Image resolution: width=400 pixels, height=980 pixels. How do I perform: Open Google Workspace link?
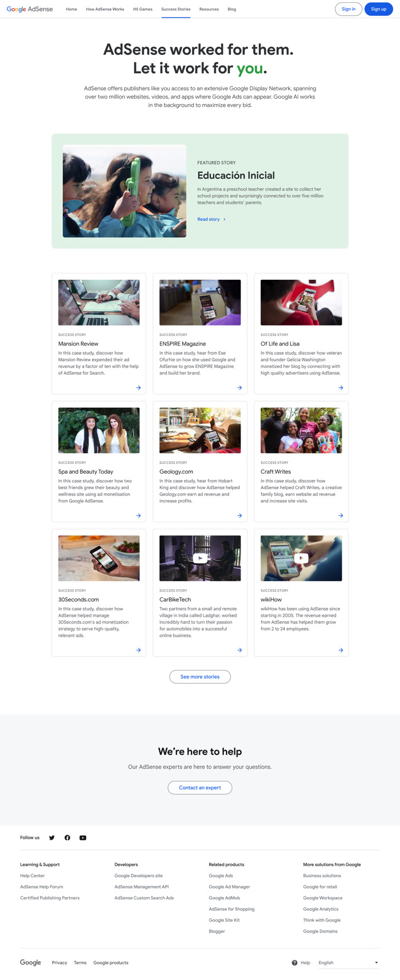[x=323, y=898]
